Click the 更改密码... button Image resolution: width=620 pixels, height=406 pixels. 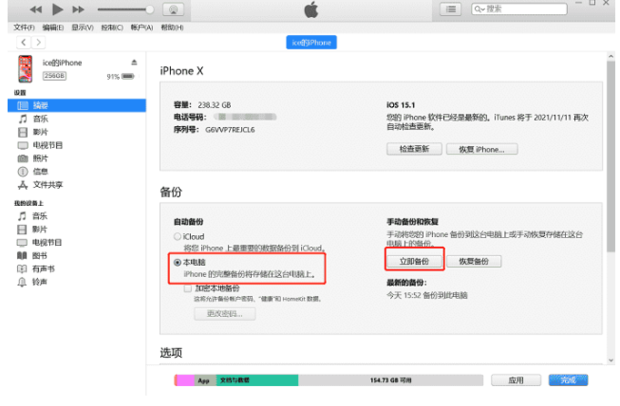(225, 314)
